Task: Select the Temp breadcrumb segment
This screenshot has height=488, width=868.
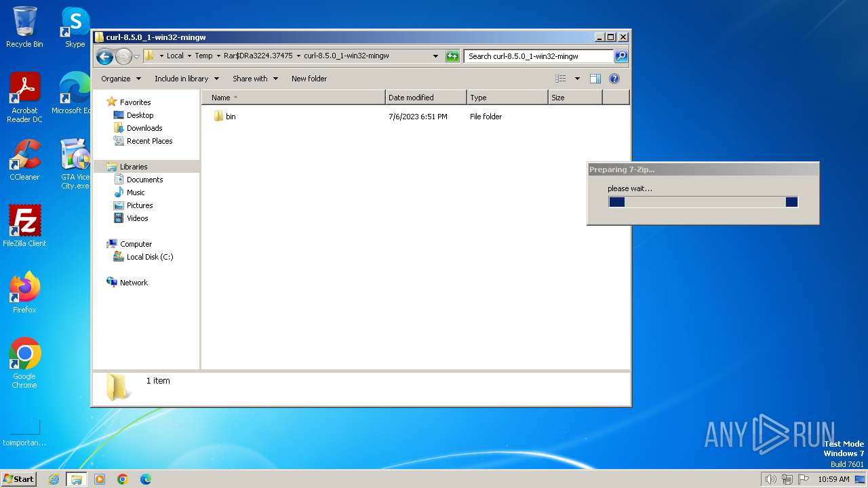Action: pos(203,56)
